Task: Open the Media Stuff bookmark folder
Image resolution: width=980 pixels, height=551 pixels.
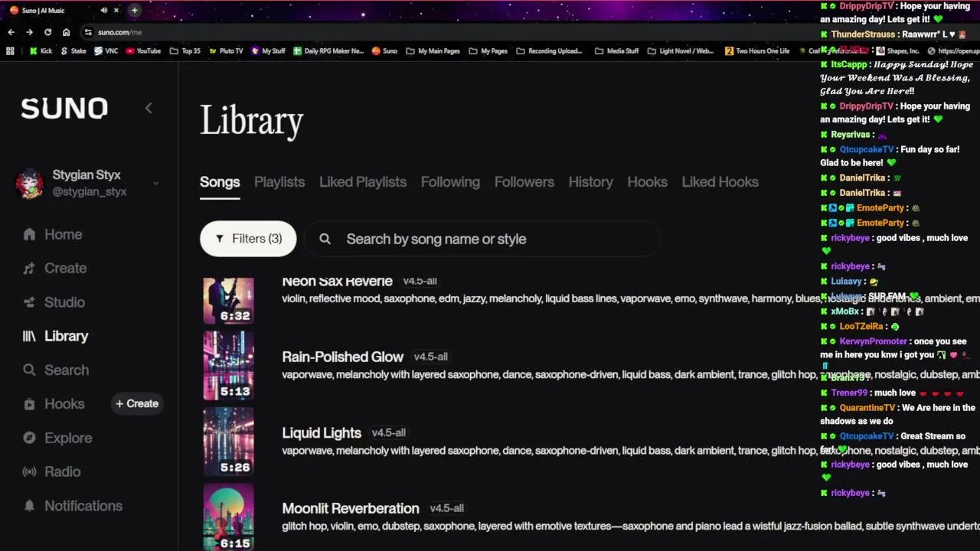Action: (x=616, y=51)
